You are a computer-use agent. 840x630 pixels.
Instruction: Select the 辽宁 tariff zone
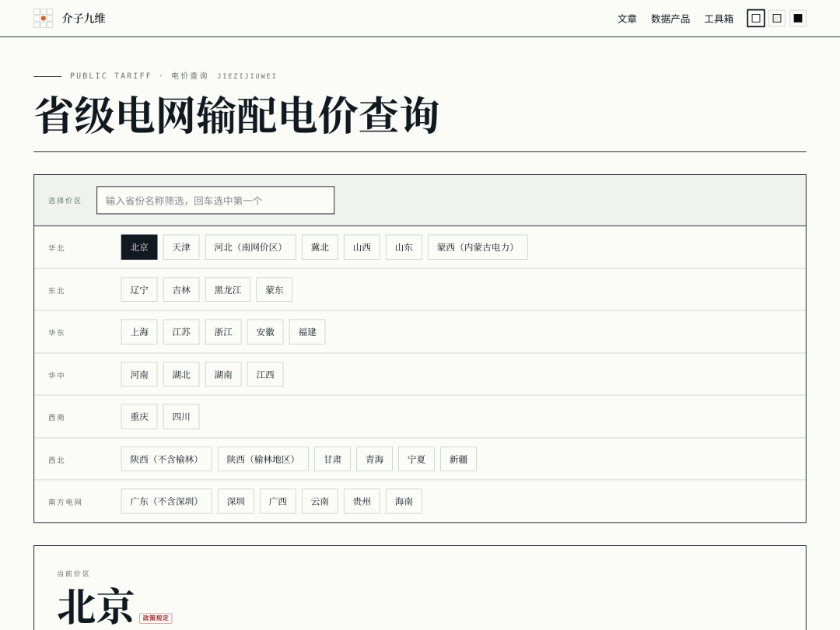[139, 290]
